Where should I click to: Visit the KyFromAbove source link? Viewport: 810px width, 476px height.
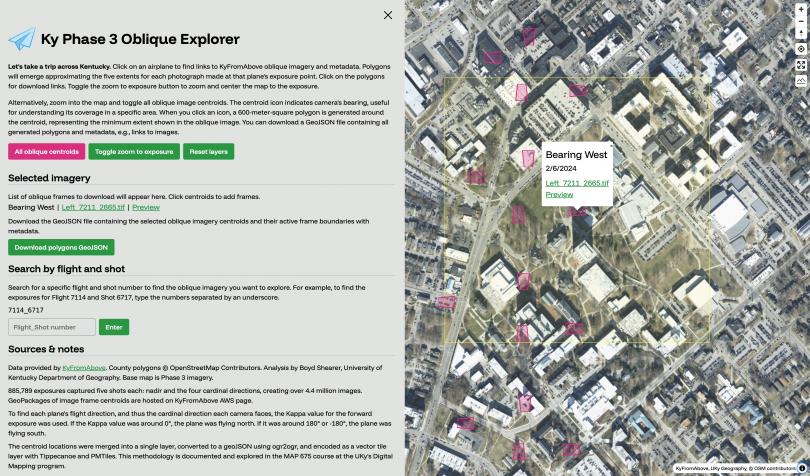point(82,368)
